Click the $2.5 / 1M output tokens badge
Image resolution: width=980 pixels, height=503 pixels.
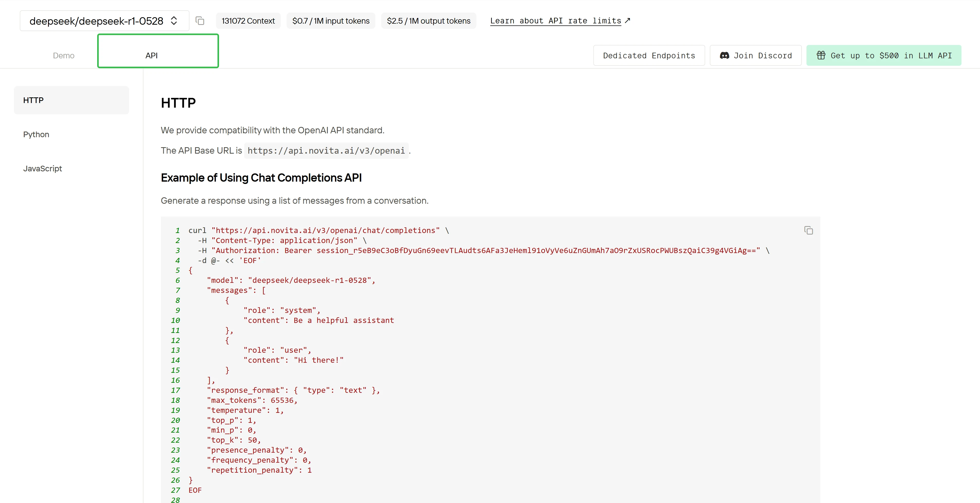428,21
